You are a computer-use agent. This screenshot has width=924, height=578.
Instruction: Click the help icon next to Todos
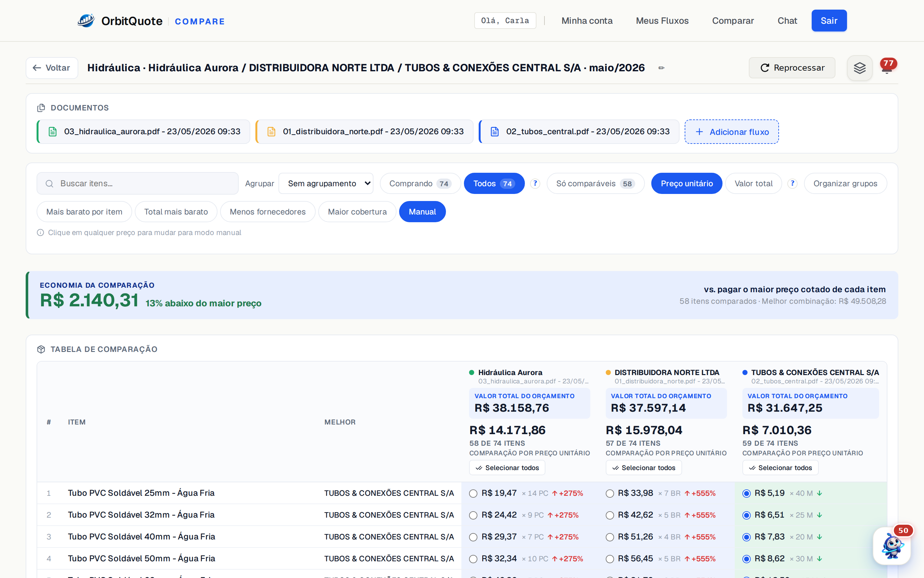click(535, 183)
